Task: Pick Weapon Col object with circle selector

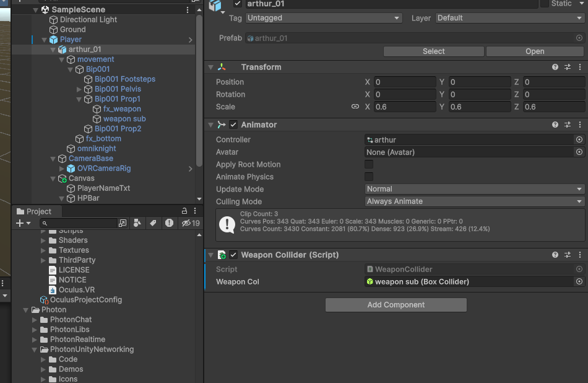Action: (579, 281)
